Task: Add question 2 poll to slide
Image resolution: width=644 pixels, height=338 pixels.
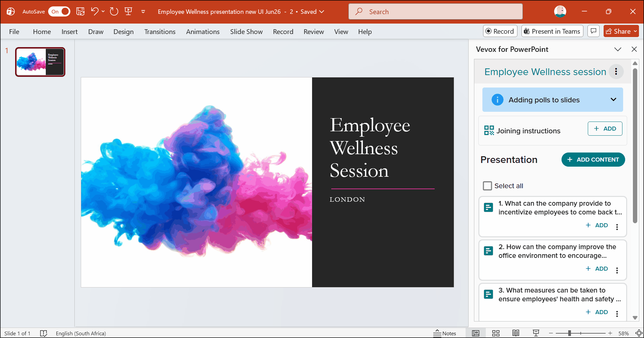Action: coord(597,269)
